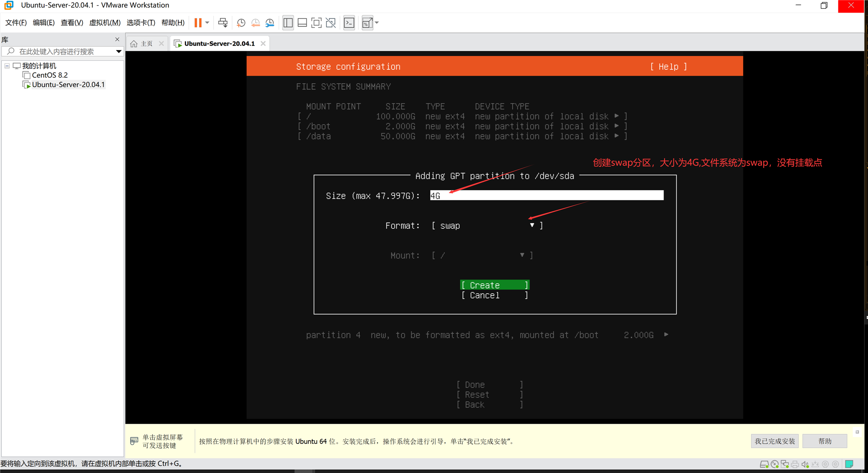The image size is (868, 473).
Task: Click the library search input field
Action: 63,51
